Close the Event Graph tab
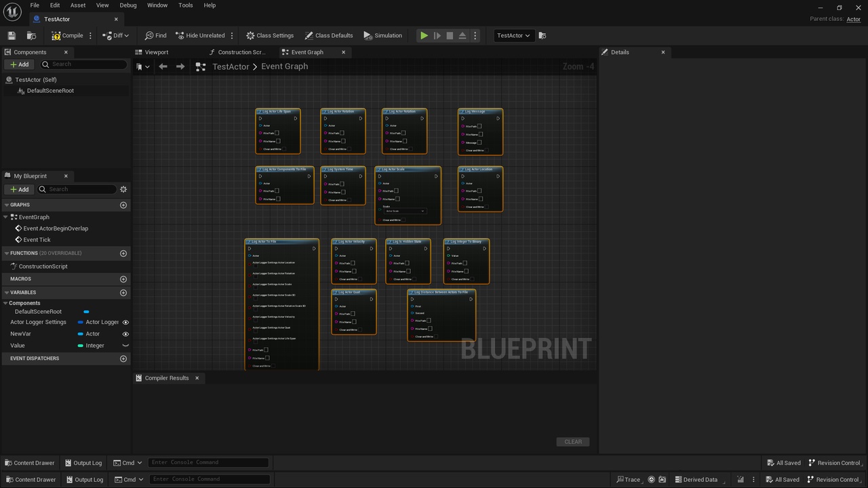 coord(343,52)
